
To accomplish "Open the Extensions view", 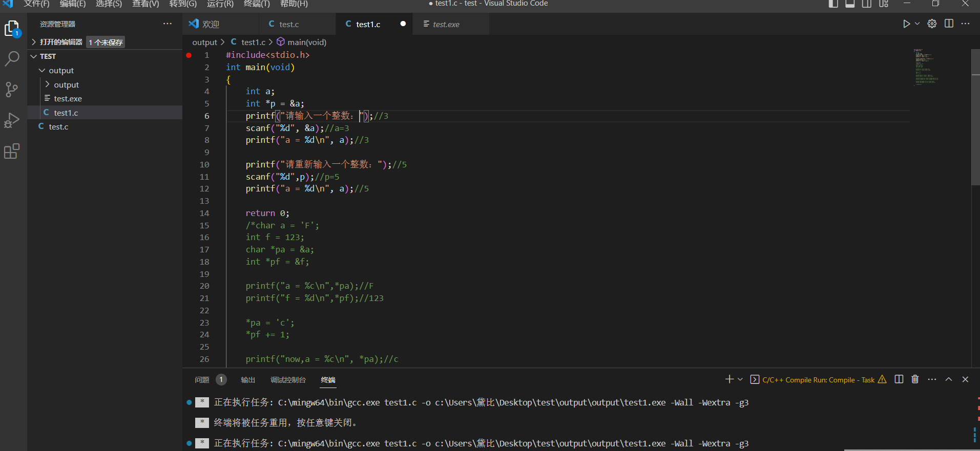I will tap(12, 151).
